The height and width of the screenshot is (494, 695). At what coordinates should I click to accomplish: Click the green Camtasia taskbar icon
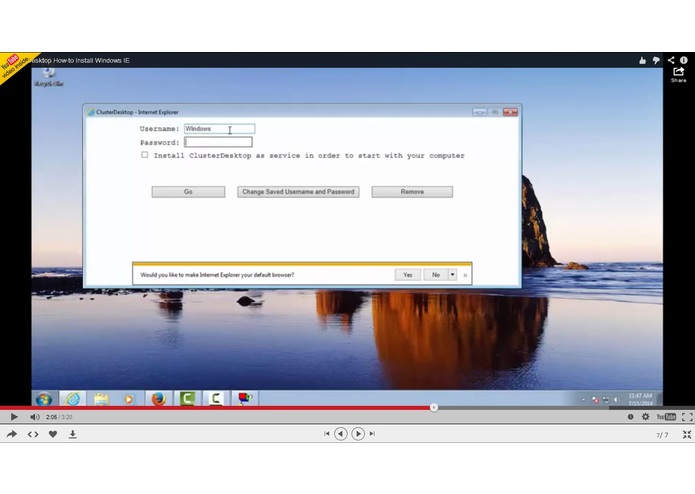click(x=187, y=398)
